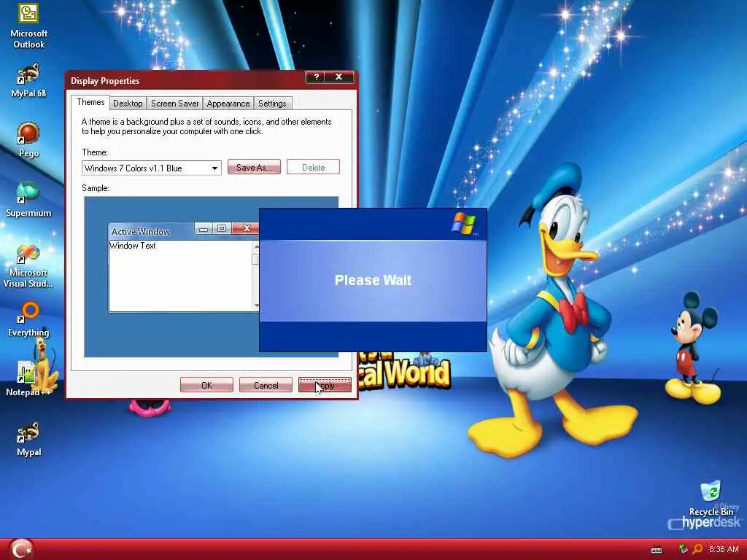
Task: Open the MyPal 68 desktop icon
Action: click(x=28, y=80)
